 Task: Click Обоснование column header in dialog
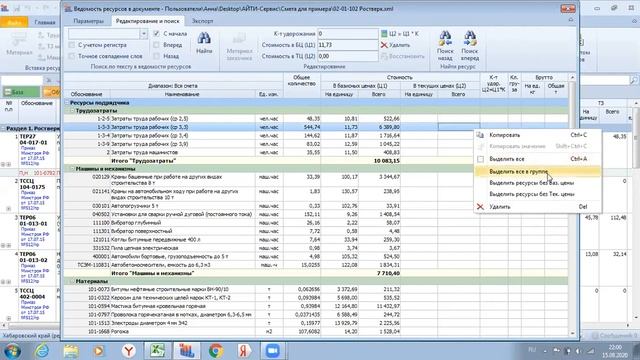point(87,94)
